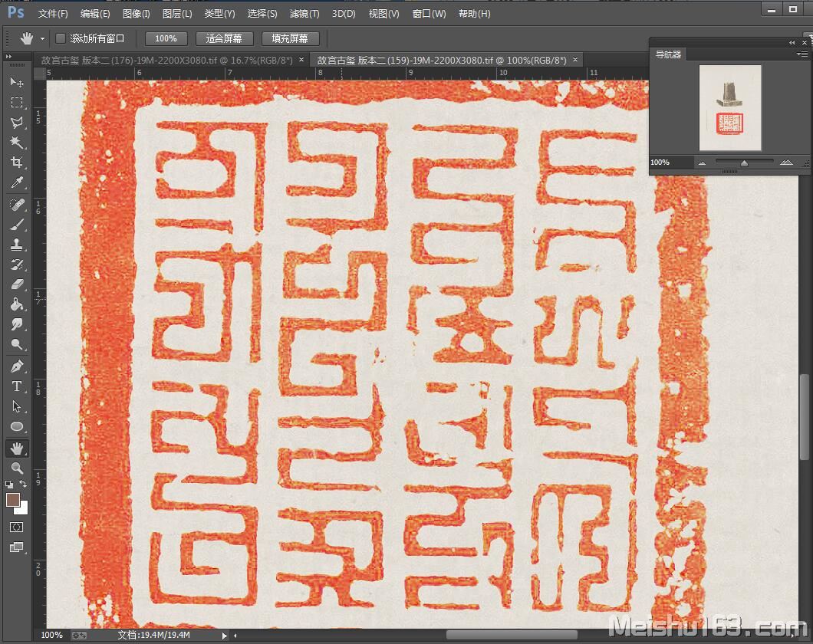This screenshot has width=813, height=644.
Task: Reset default foreground and background colors
Action: (x=8, y=485)
